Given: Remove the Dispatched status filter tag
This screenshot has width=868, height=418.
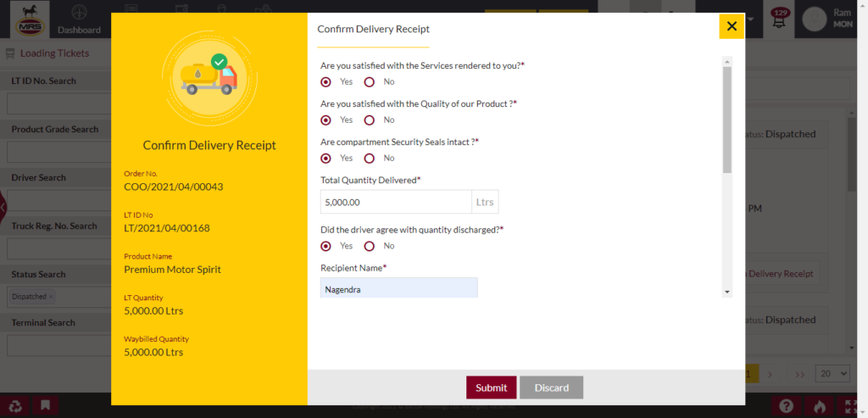Looking at the screenshot, I should 51,297.
